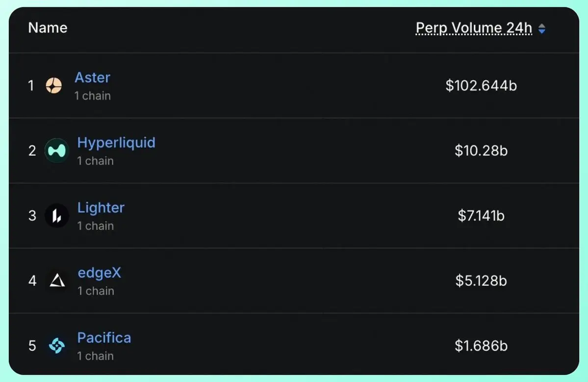Open the edgeX protocol link
The height and width of the screenshot is (382, 588).
point(100,273)
